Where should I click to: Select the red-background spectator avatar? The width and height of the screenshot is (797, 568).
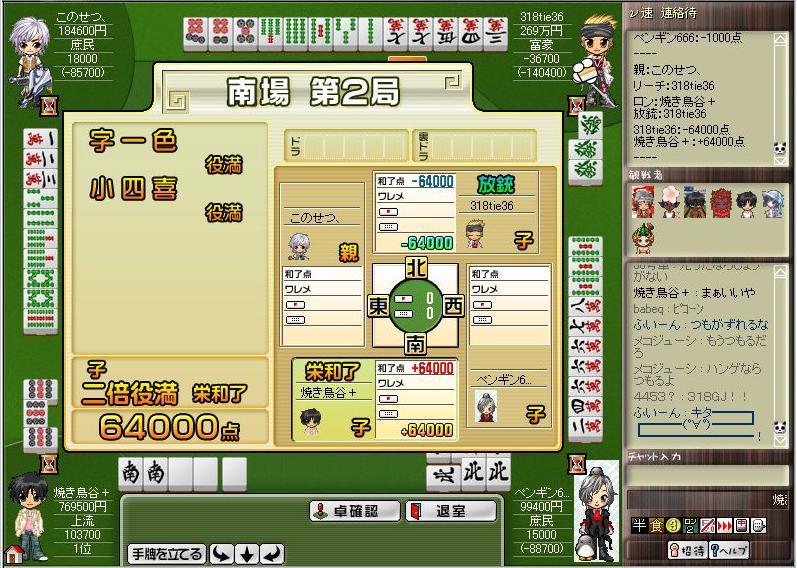[642, 202]
